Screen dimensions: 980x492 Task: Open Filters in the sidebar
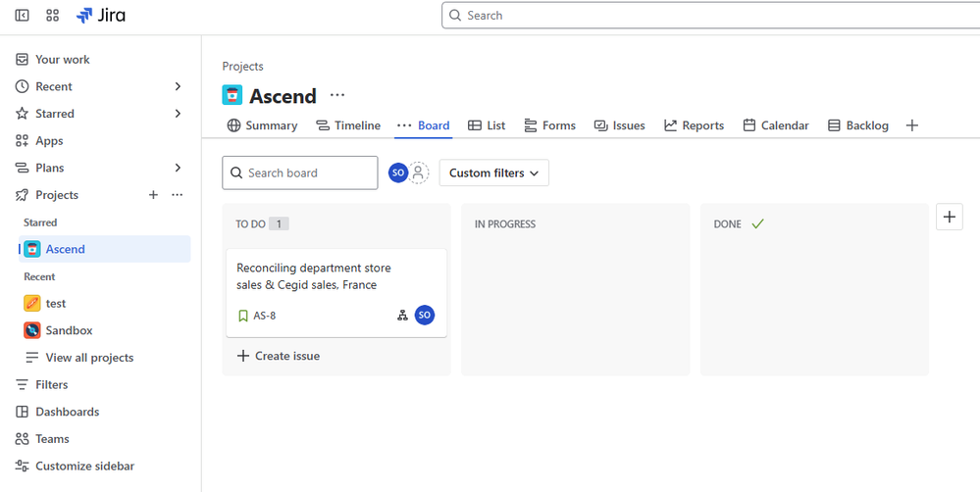(51, 384)
